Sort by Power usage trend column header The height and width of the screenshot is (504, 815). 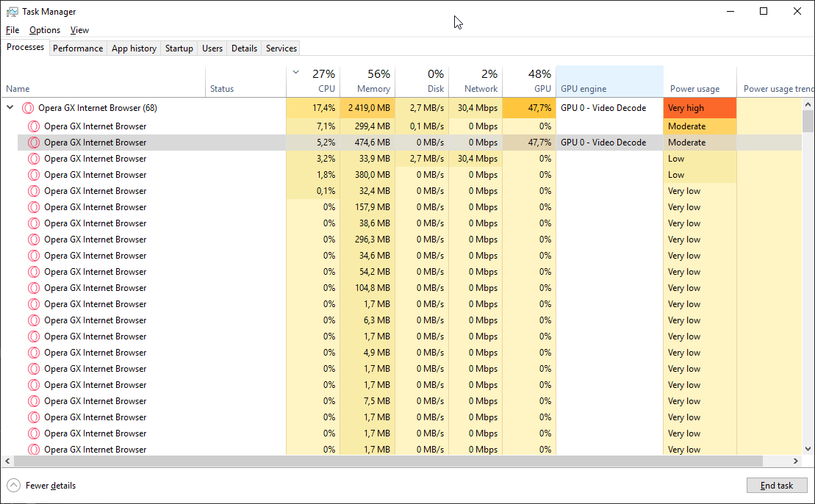[x=775, y=82]
